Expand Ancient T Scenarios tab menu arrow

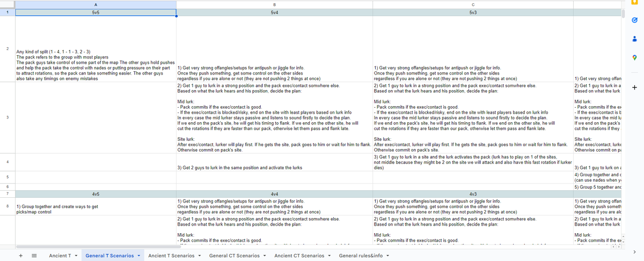(x=200, y=256)
